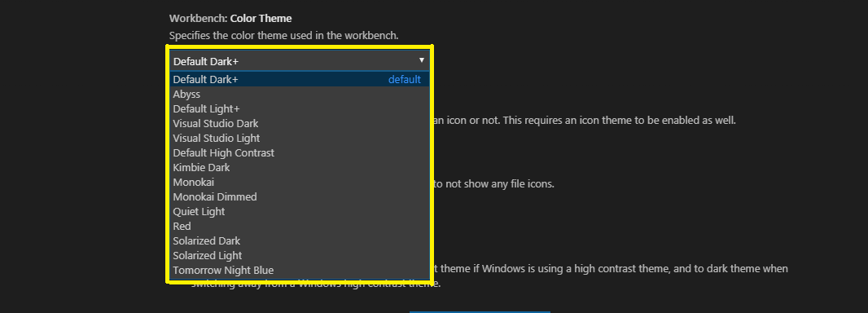The image size is (868, 313).
Task: Select the Monokai theme option
Action: pyautogui.click(x=299, y=183)
